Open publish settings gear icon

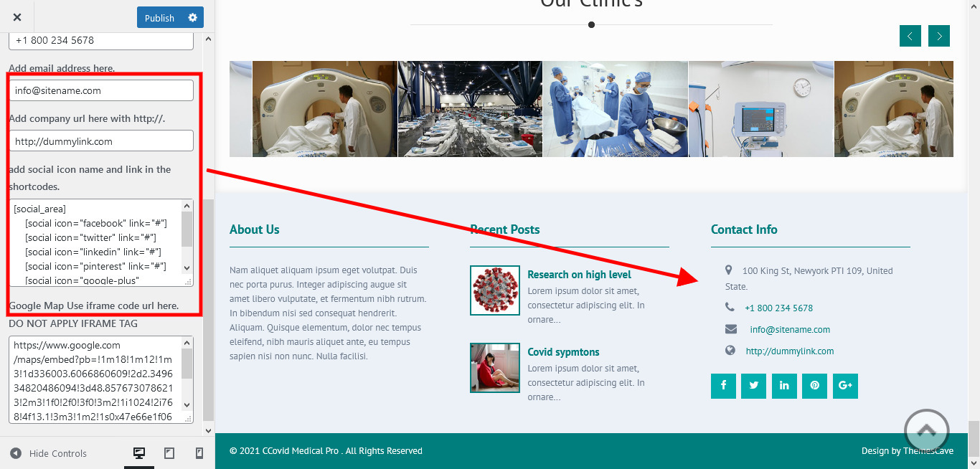(x=192, y=18)
